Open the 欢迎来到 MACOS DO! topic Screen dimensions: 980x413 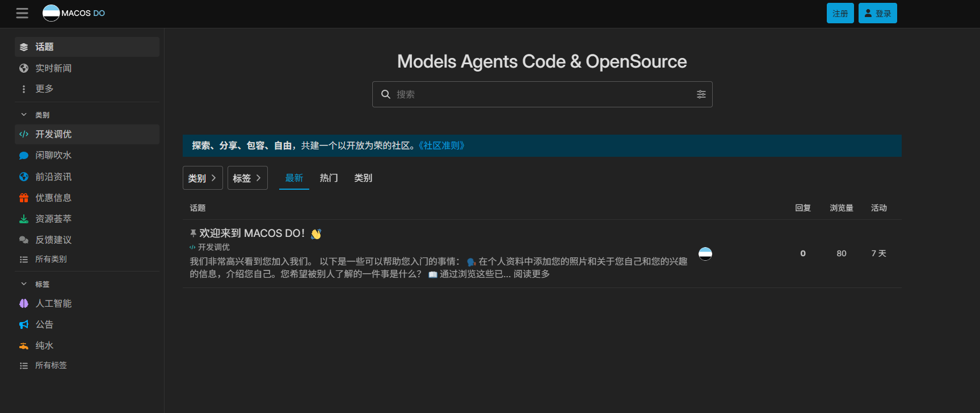[x=252, y=233]
